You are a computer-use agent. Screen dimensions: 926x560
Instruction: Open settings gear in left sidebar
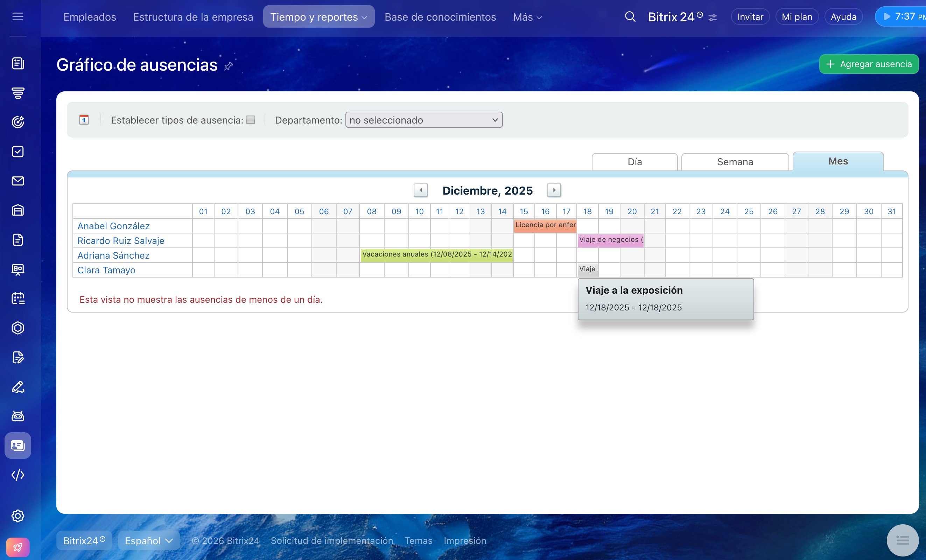[x=17, y=516]
